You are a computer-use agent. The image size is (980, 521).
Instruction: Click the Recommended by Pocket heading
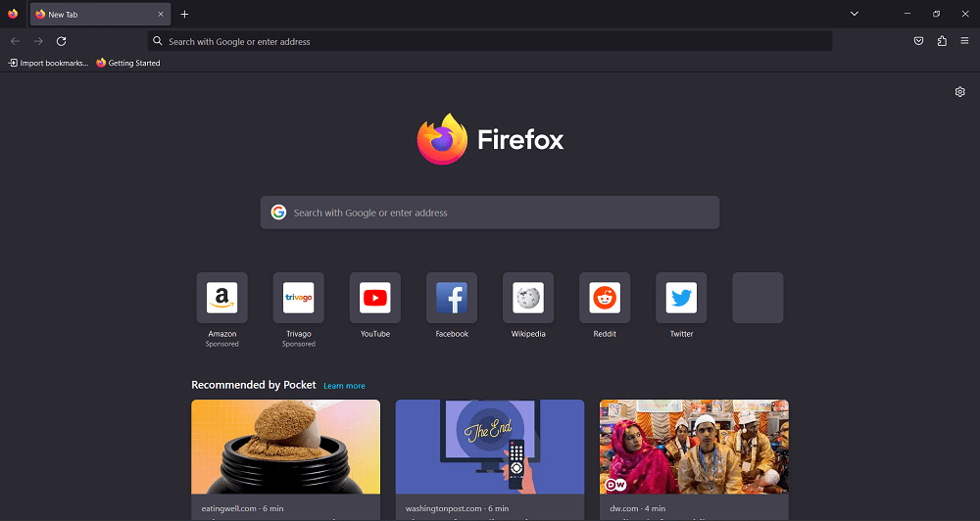pos(254,385)
